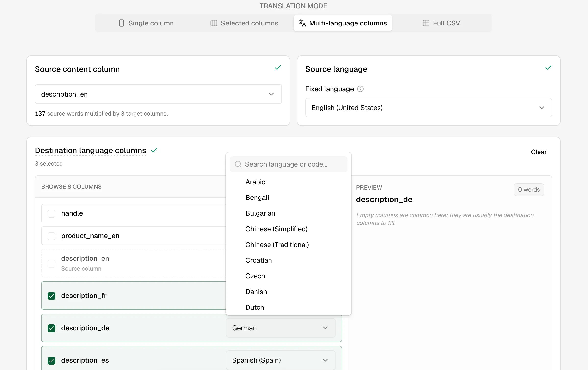Click the German dropdown chevron

click(x=325, y=328)
